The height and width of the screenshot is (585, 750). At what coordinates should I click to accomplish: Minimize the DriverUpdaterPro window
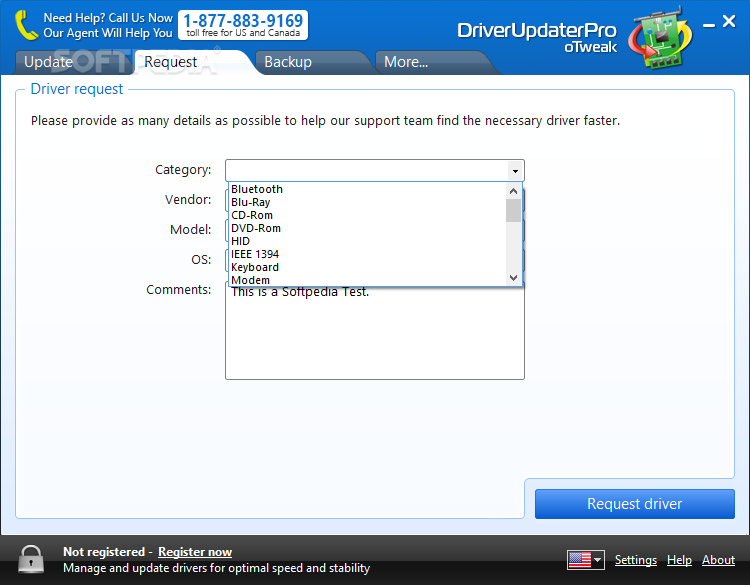click(709, 25)
